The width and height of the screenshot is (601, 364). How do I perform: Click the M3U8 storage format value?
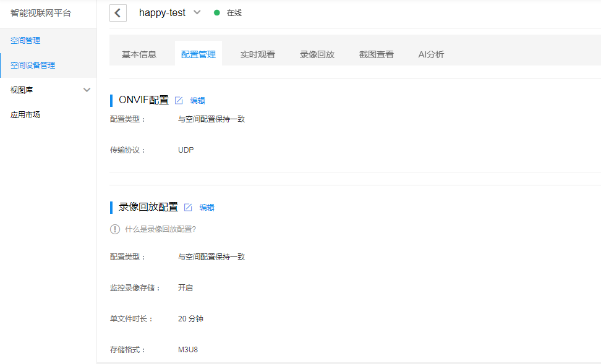(x=188, y=349)
